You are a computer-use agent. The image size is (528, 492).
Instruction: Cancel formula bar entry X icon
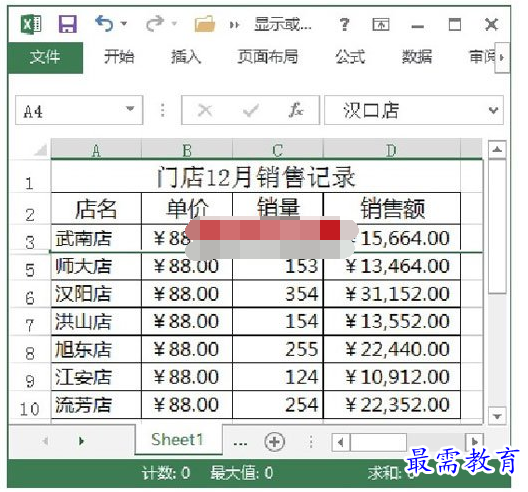pos(205,110)
